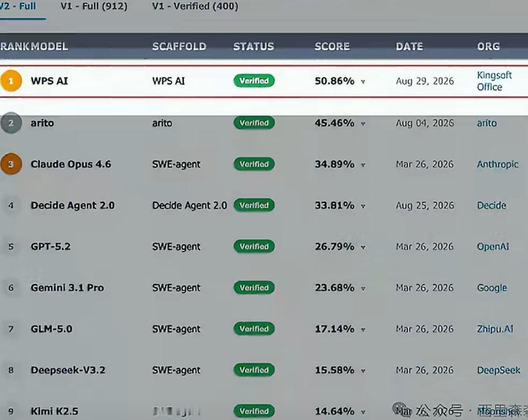The image size is (528, 420).
Task: Click the Verified badge in arito row
Action: 254,123
